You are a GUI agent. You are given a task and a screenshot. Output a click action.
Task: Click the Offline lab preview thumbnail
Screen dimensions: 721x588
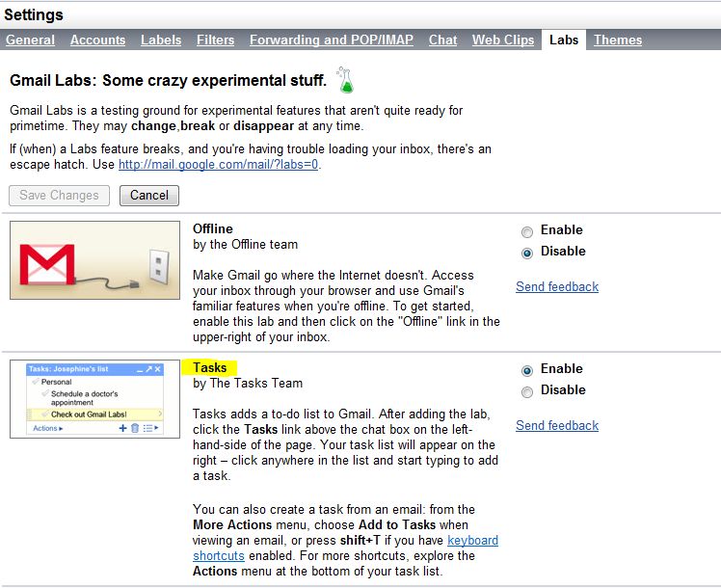pyautogui.click(x=94, y=260)
